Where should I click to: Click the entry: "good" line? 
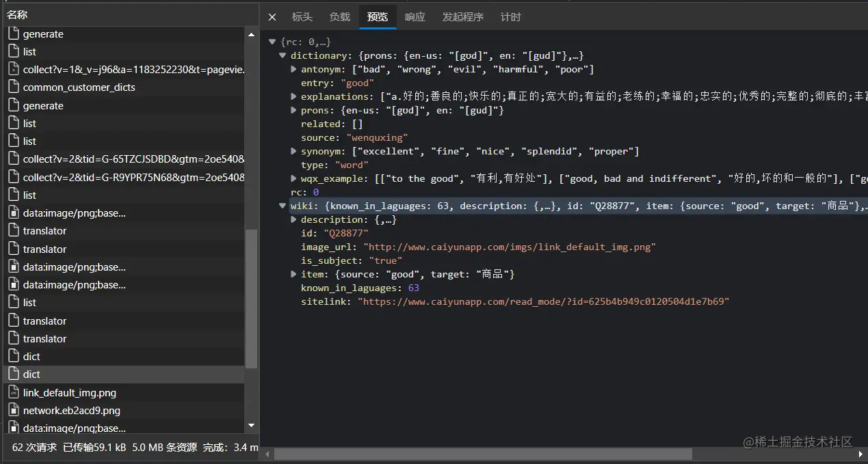coord(337,83)
